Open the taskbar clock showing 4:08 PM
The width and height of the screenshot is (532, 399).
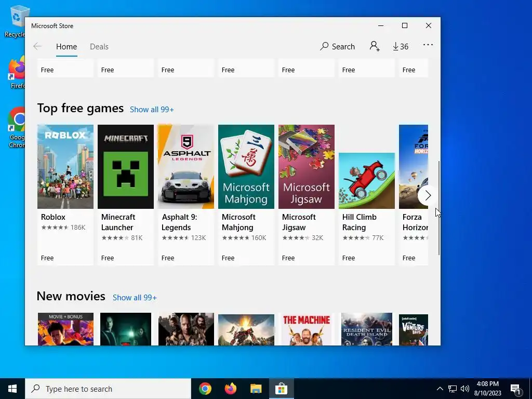tap(487, 389)
